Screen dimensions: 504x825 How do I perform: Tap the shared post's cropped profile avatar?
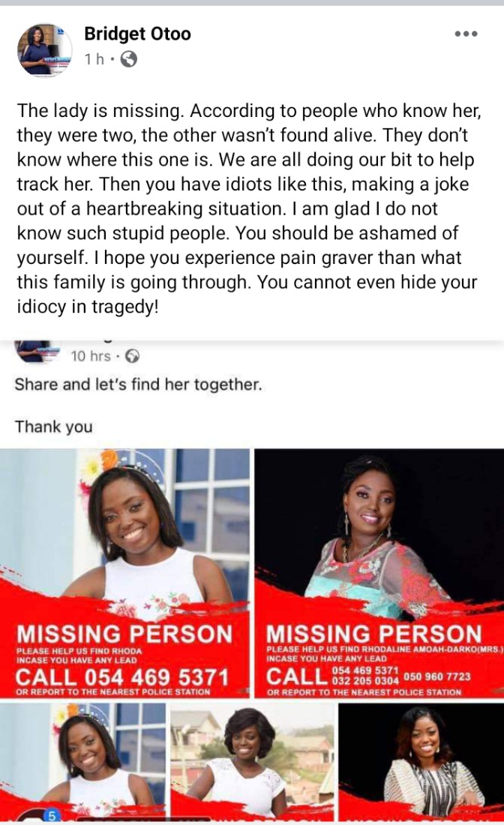point(37,352)
